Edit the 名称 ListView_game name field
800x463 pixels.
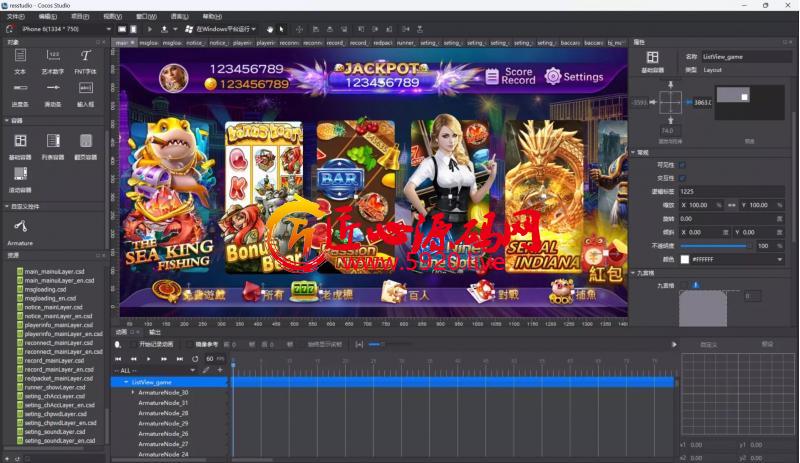746,57
